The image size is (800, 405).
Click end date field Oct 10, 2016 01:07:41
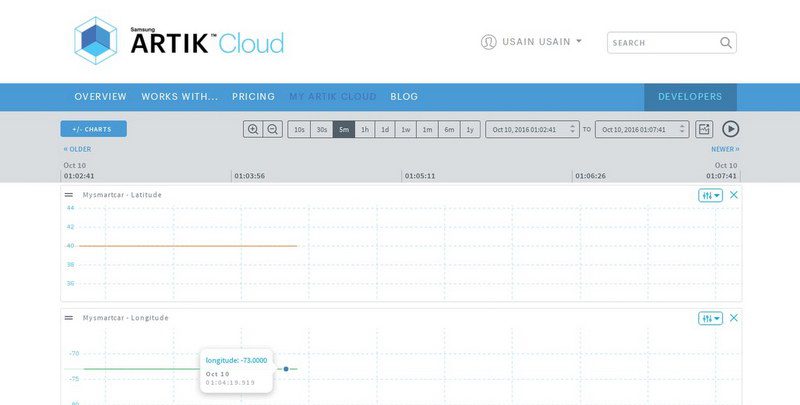[642, 130]
